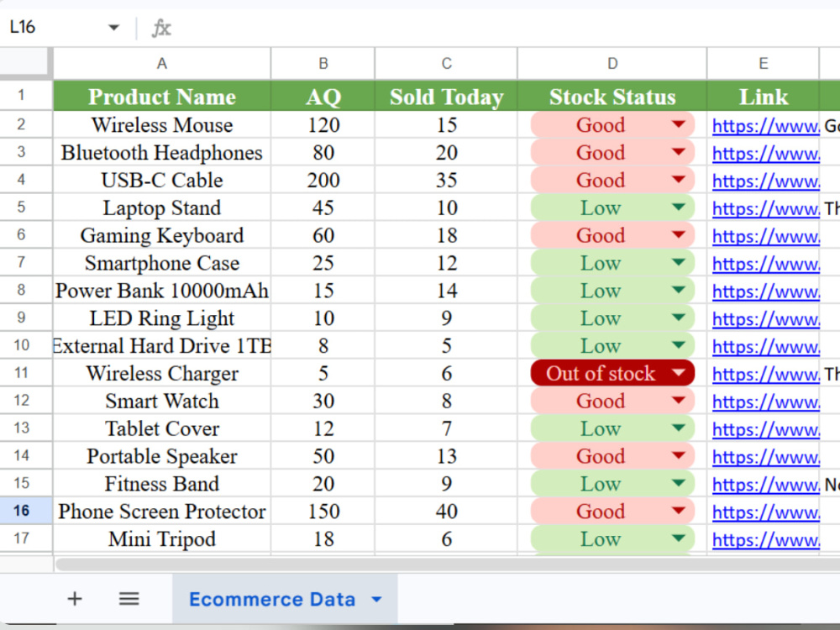Select row 16 header
This screenshot has width=840, height=630.
pos(26,511)
